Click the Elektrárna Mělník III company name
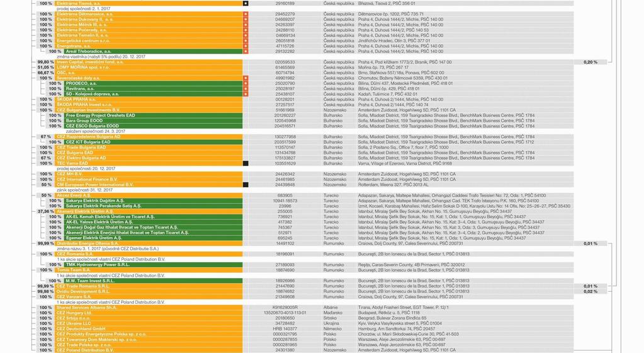 82,25
